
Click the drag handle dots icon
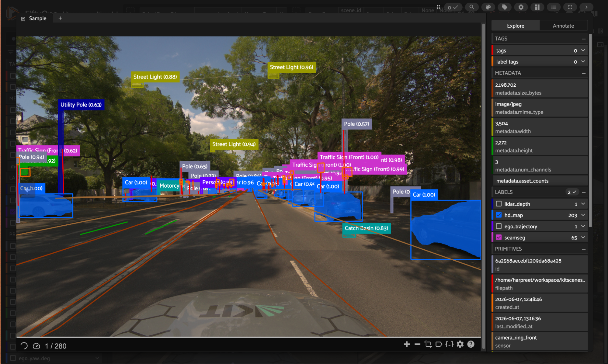pos(438,7)
